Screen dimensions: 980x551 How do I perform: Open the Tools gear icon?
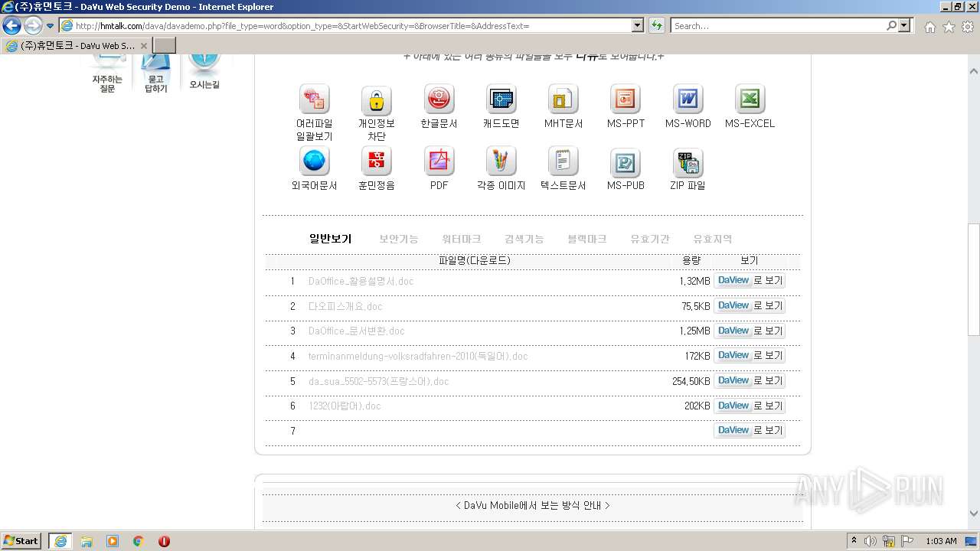(968, 27)
